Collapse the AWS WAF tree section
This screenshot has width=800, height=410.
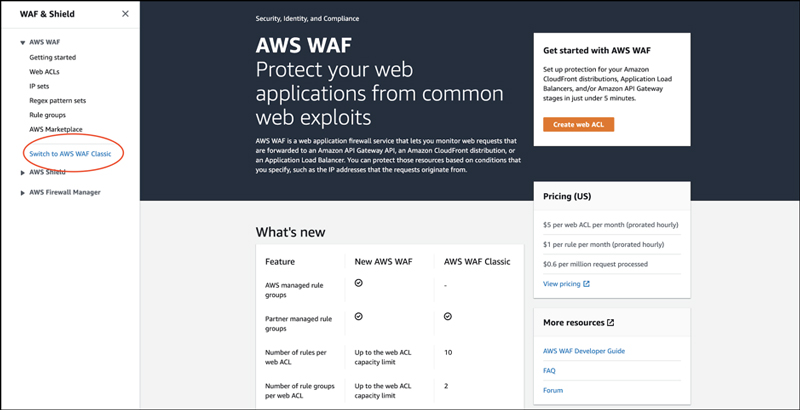click(x=22, y=43)
